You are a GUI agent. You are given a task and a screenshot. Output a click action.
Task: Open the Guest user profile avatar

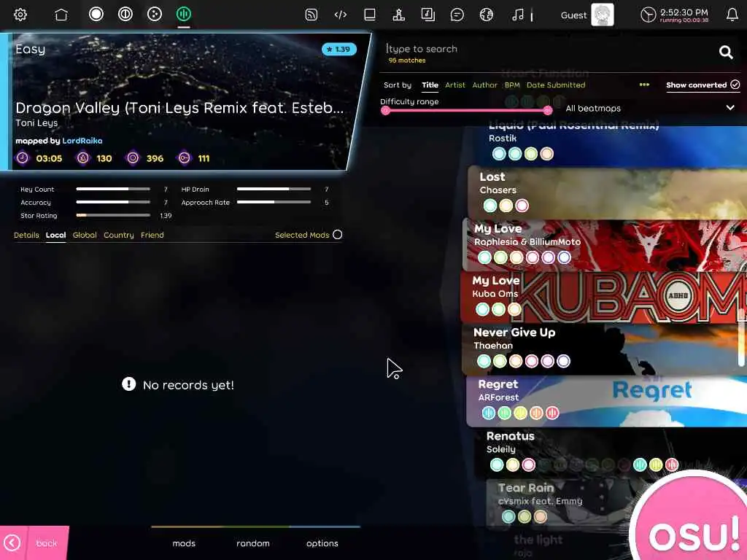(x=602, y=15)
